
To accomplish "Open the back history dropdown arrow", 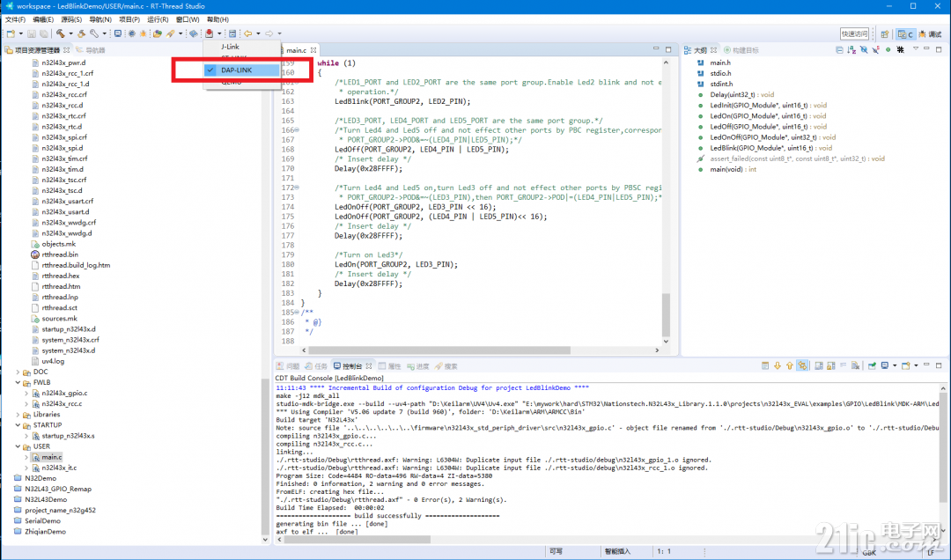I will (258, 33).
